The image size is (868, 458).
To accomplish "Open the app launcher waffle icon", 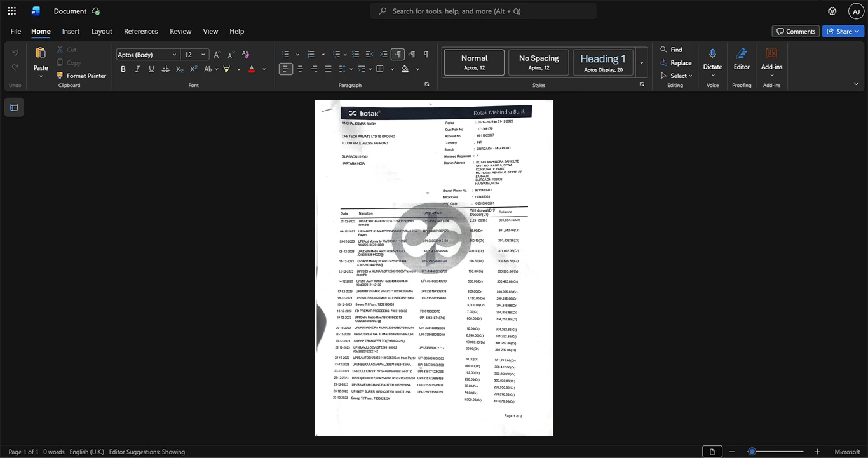I will 11,11.
